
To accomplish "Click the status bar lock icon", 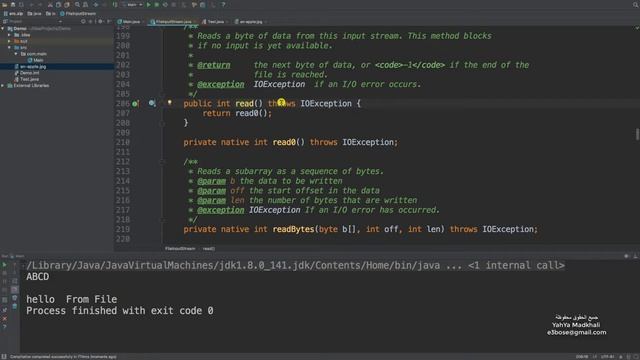I will pyautogui.click(x=621, y=357).
